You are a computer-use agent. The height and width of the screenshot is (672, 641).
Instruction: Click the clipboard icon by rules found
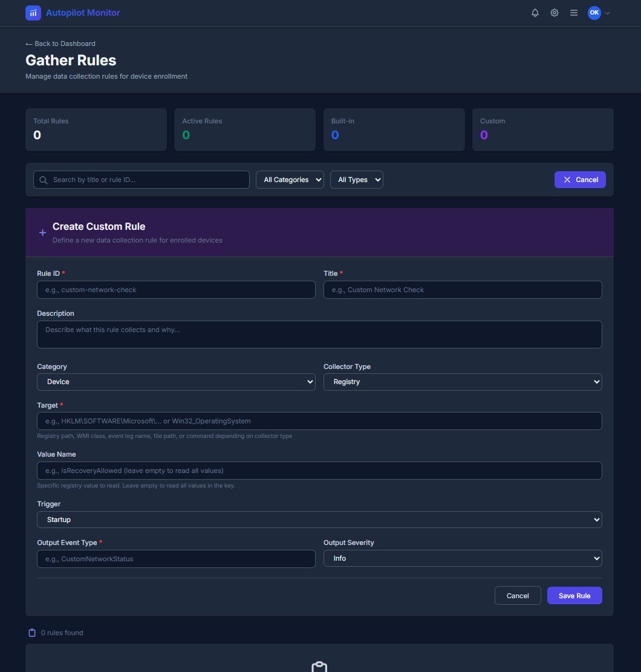click(32, 633)
